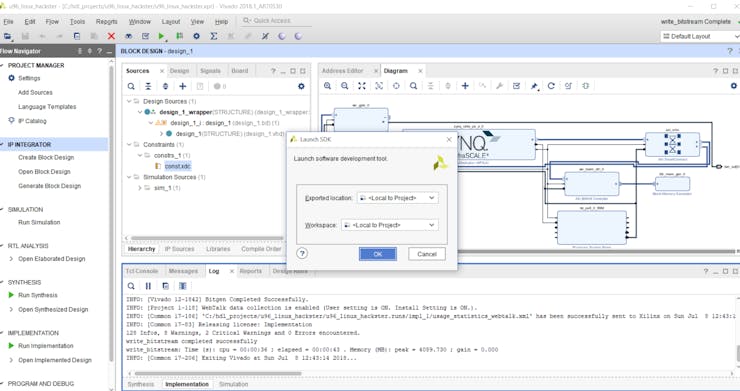This screenshot has height=391, width=740.
Task: Click Cancel in the Launch SDK dialog
Action: 427,254
